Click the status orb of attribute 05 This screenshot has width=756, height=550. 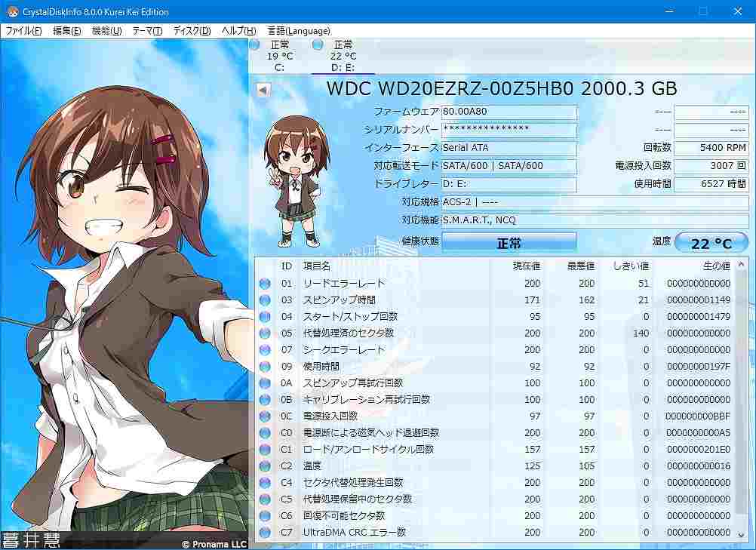point(265,333)
